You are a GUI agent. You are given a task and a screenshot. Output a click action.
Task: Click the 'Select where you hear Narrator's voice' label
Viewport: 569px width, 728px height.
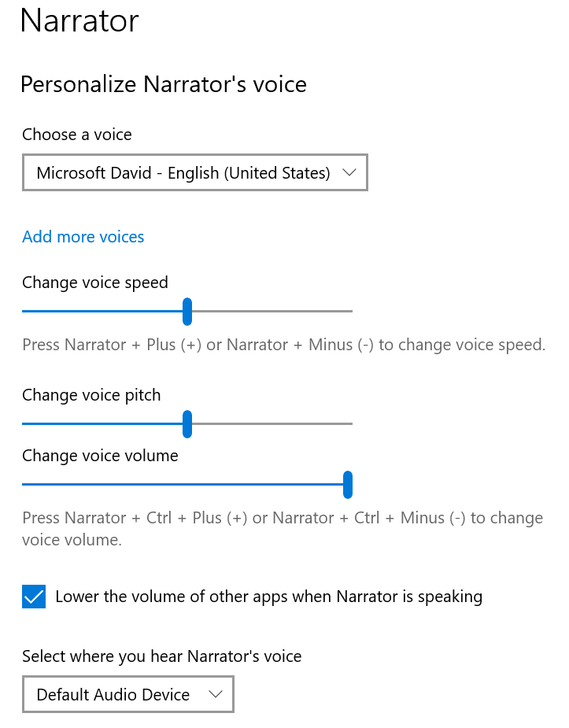click(162, 656)
